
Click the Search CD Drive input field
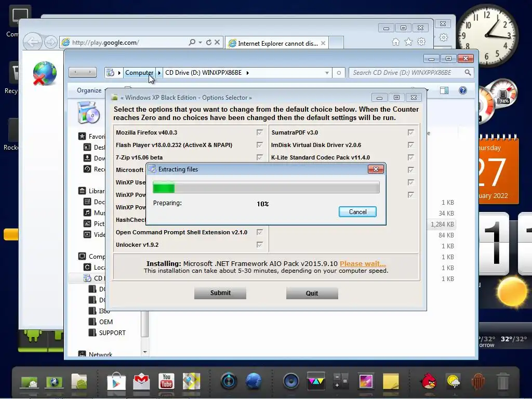(407, 73)
